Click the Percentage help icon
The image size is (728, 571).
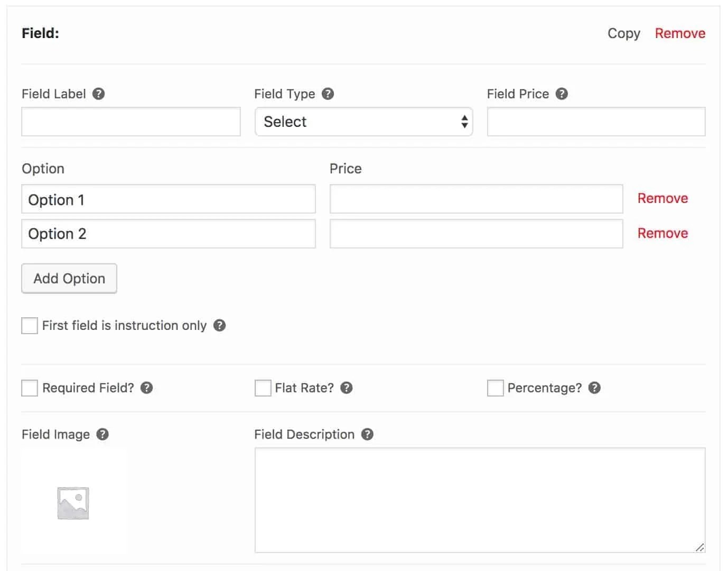point(594,388)
